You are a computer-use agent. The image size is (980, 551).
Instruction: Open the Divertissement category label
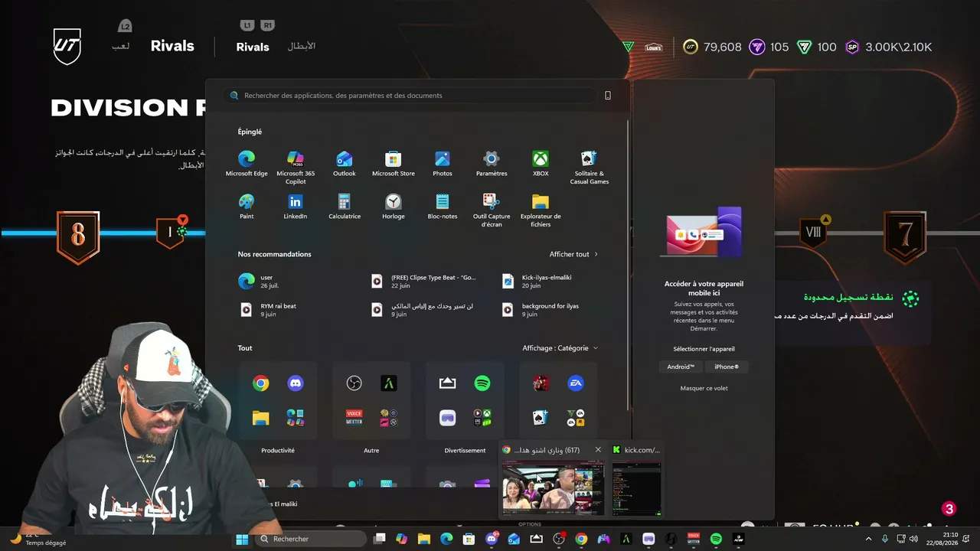[x=465, y=451]
